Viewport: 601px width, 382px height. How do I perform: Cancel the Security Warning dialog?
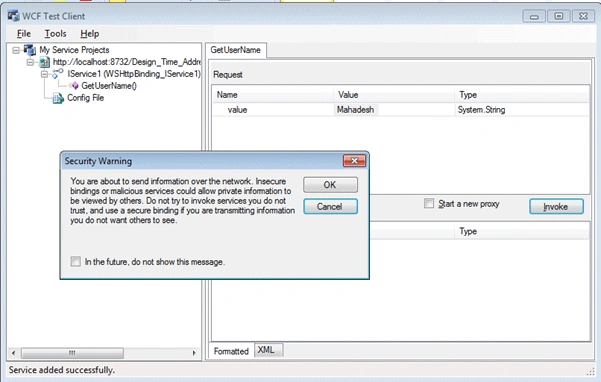[x=330, y=207]
